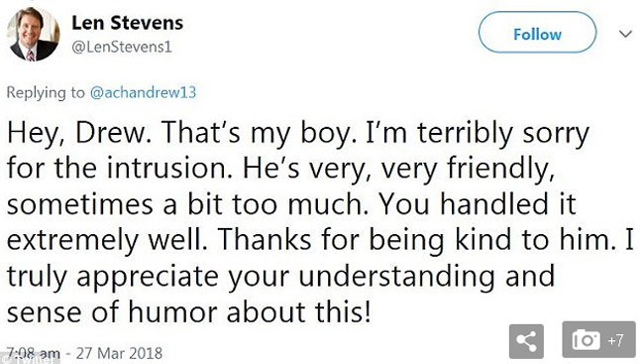Click the +7 photos count
Image resolution: width=644 pixels, height=364 pixels.
point(615,340)
